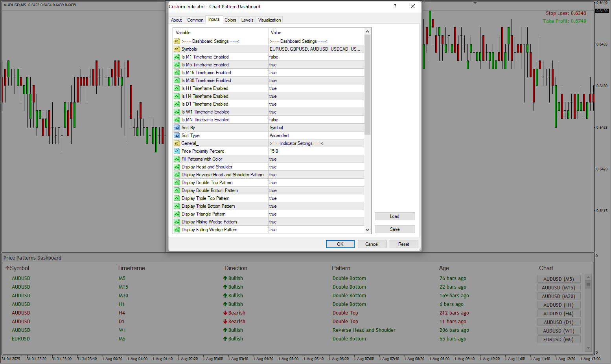This screenshot has height=364, width=611.
Task: Click the green Bullish arrow for AUDUSD M5
Action: 225,278
